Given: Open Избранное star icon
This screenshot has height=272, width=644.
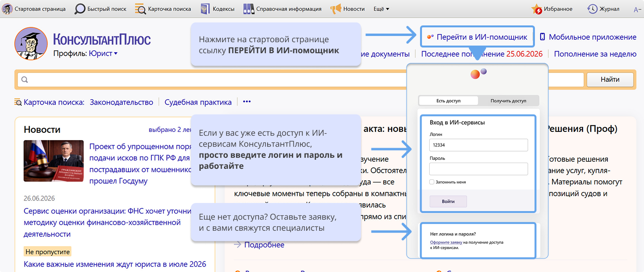Looking at the screenshot, I should pos(537,9).
